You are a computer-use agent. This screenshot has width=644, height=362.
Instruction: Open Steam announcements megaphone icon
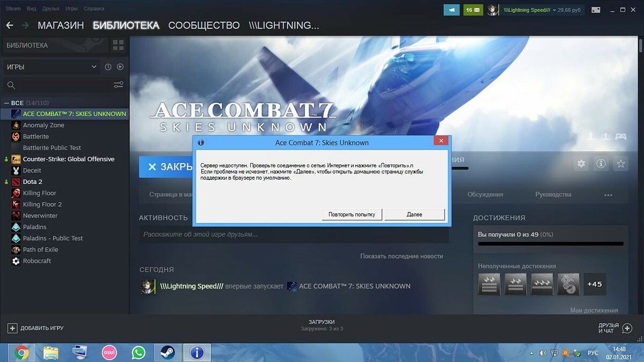tap(451, 10)
